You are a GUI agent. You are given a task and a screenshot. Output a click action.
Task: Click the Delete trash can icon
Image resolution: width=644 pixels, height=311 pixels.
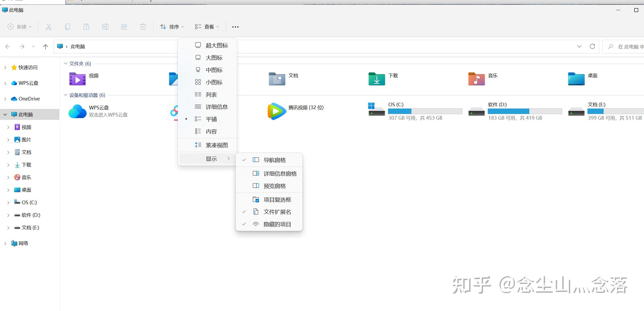tap(143, 27)
